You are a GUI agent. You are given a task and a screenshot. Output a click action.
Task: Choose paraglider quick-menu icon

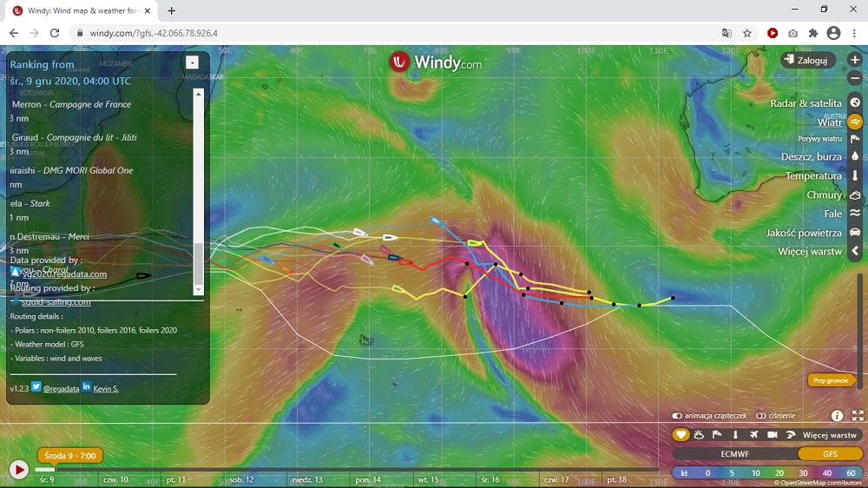pos(790,435)
